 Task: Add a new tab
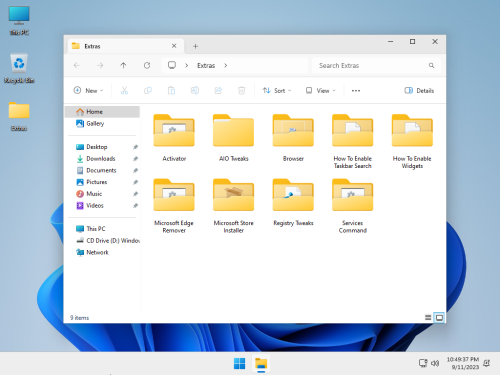tap(196, 46)
